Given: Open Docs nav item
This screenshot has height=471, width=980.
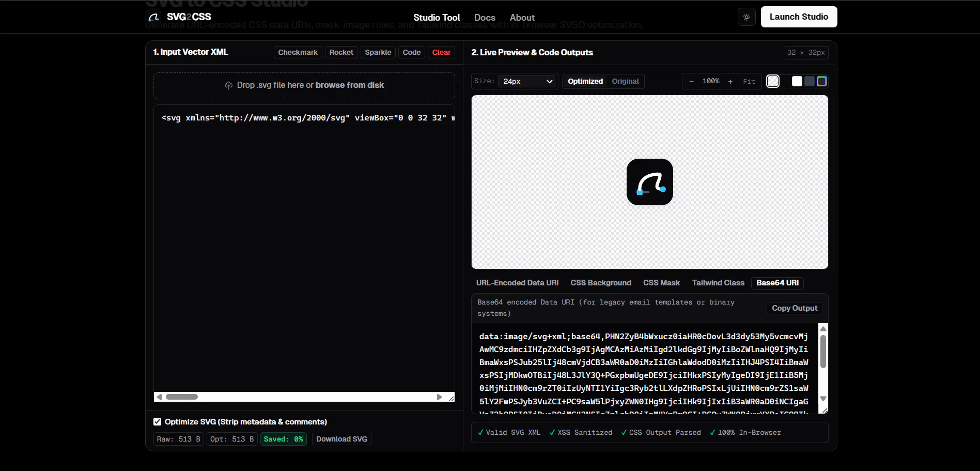Looking at the screenshot, I should click(x=485, y=18).
